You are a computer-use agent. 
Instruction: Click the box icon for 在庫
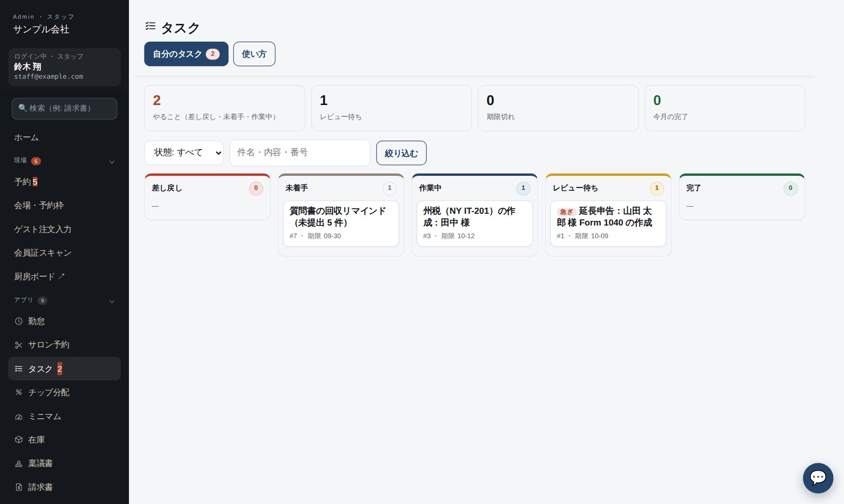point(19,440)
